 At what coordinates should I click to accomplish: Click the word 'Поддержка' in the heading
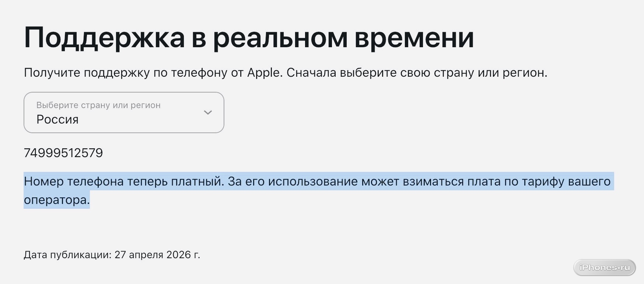tap(104, 38)
